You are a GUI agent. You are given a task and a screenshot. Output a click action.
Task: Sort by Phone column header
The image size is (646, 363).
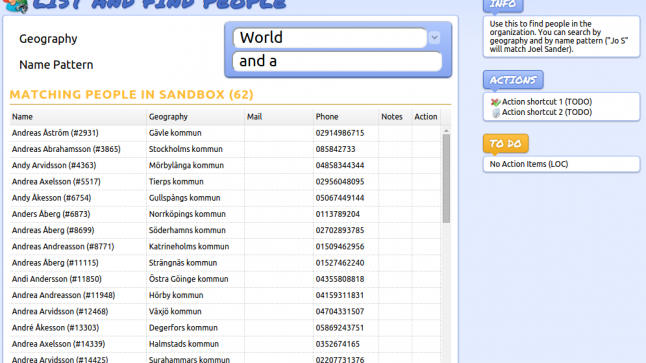pyautogui.click(x=346, y=117)
